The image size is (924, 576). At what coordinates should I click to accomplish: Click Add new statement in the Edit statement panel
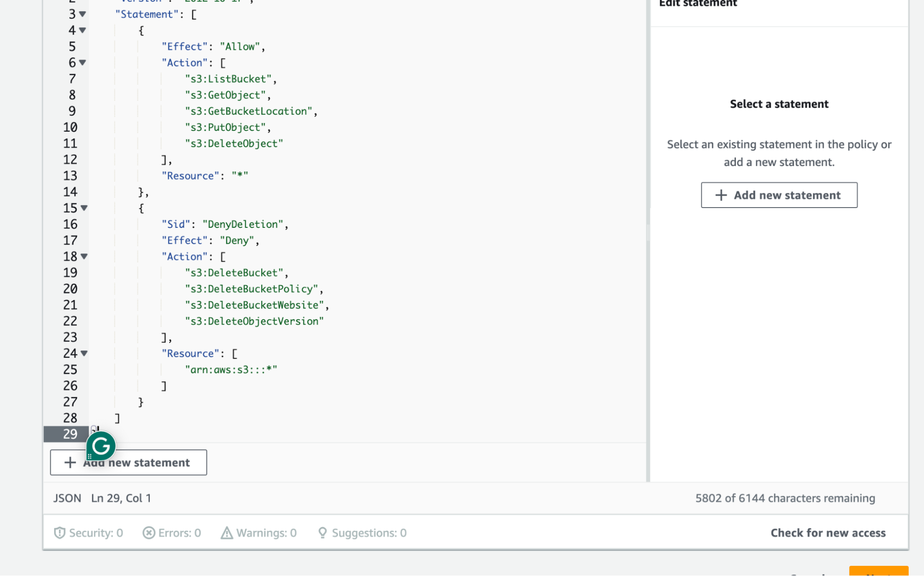[779, 195]
